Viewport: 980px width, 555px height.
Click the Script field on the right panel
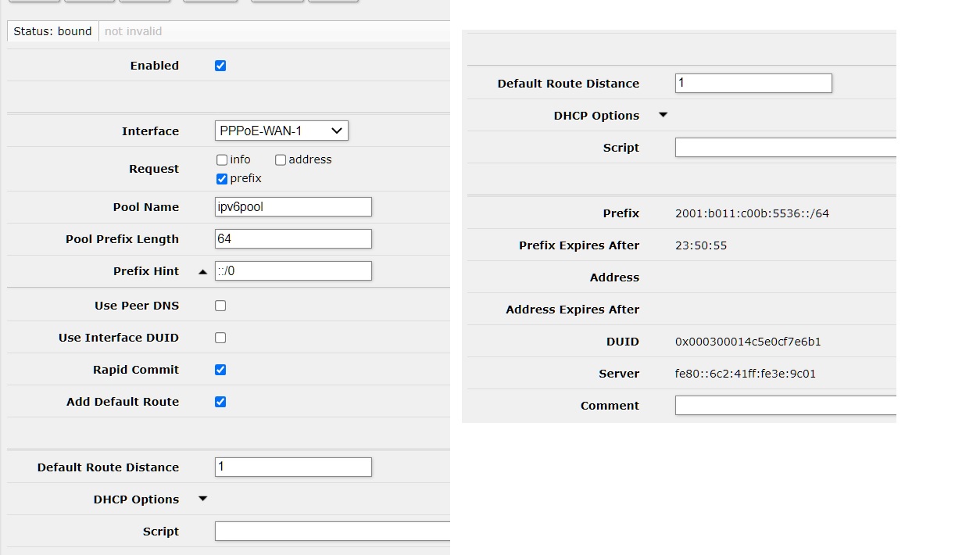781,147
